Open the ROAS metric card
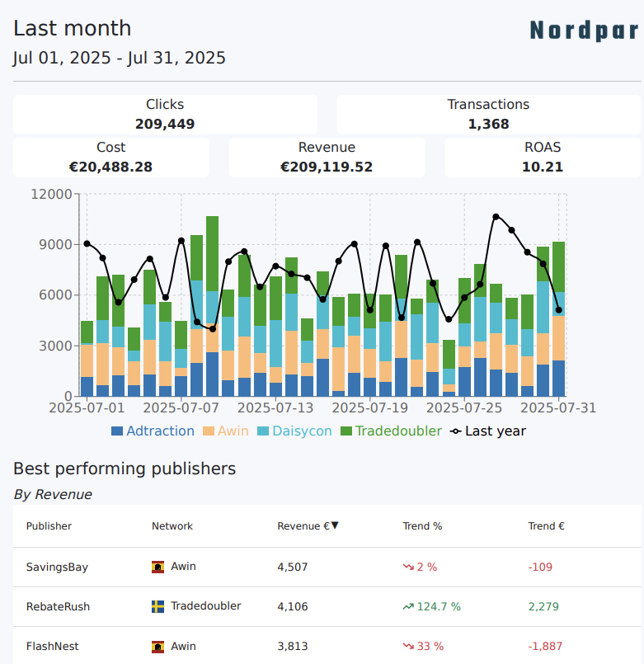 click(x=543, y=157)
